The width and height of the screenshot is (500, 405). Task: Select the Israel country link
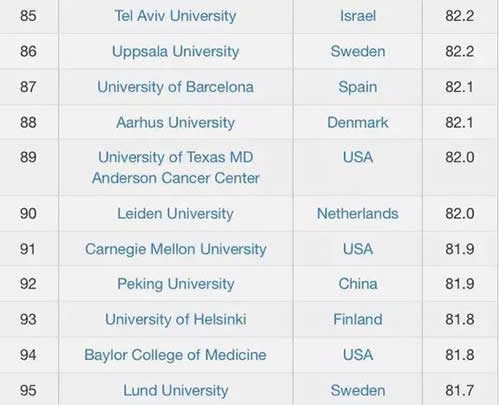pos(358,16)
